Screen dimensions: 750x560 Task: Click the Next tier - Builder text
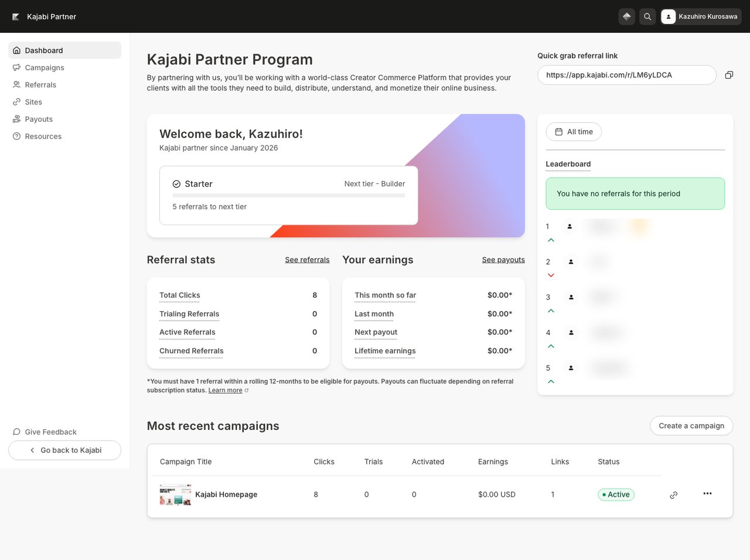pyautogui.click(x=374, y=184)
